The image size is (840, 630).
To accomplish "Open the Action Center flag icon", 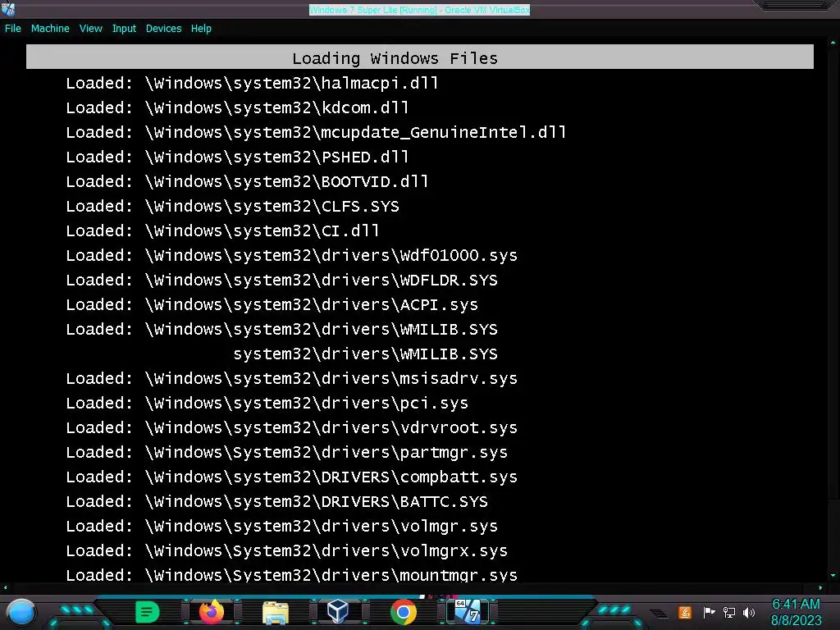I will click(709, 612).
